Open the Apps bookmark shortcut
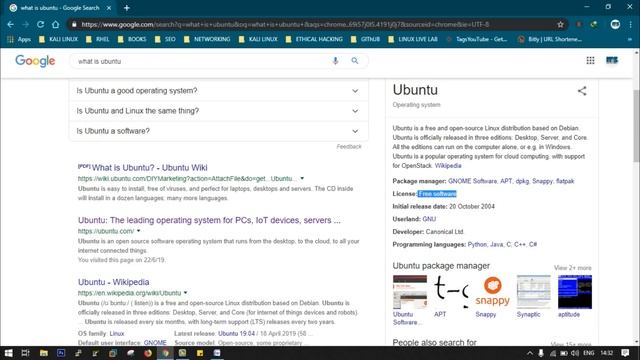The height and width of the screenshot is (360, 640). point(19,39)
